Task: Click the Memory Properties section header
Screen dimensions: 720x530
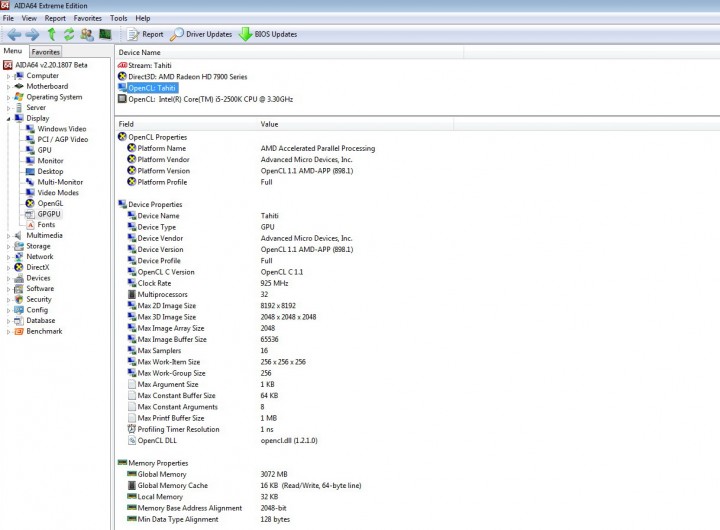Action: tap(153, 463)
